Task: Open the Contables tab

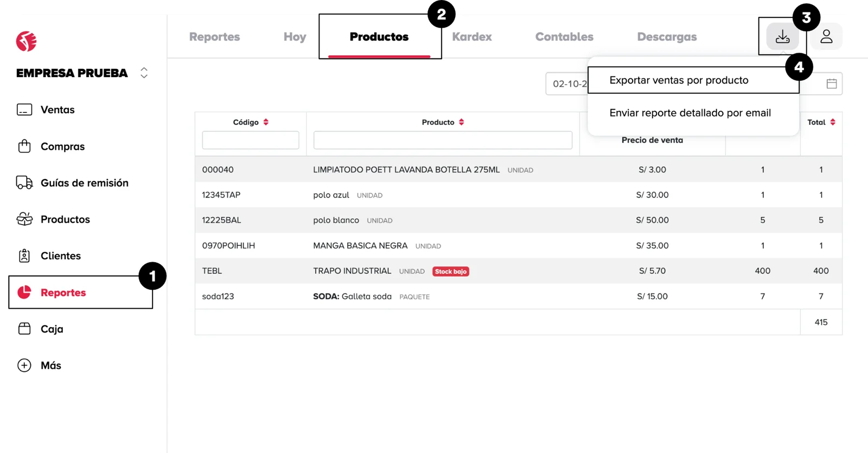Action: click(564, 37)
